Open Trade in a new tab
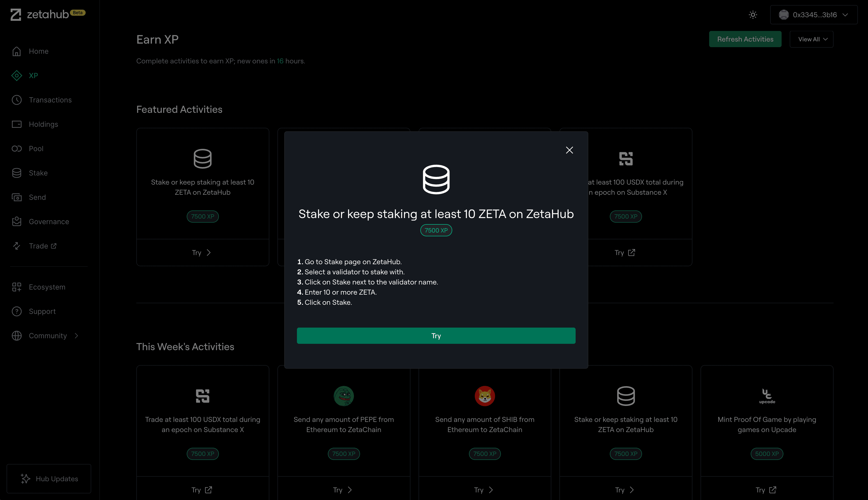 39,246
